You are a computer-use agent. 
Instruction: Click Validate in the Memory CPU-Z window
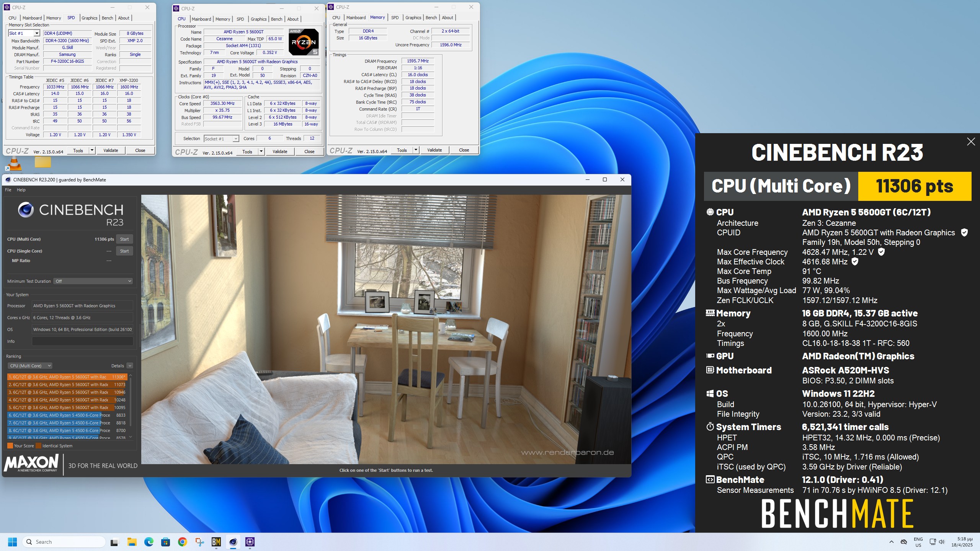pos(434,150)
